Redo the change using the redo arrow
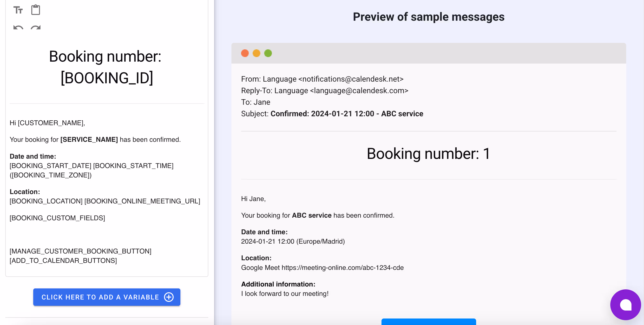 [x=35, y=28]
